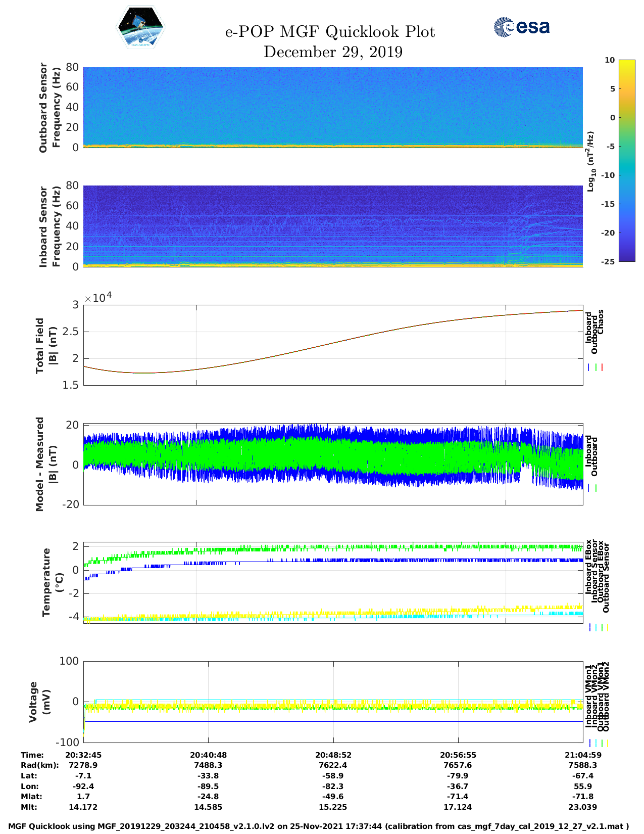Click the ESA logo
Image resolution: width=644 pixels, height=834 pixels.
521,27
